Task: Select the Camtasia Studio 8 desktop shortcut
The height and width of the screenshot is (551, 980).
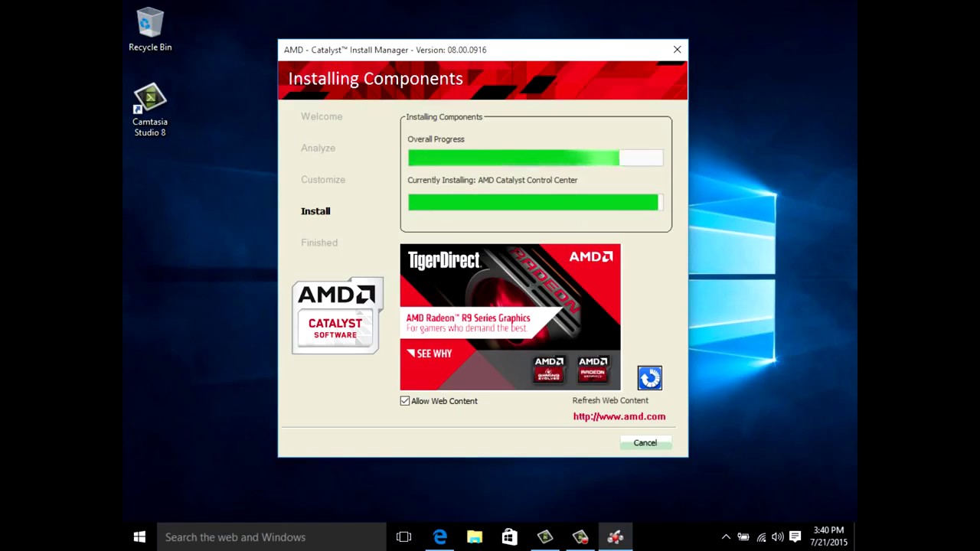Action: (150, 110)
